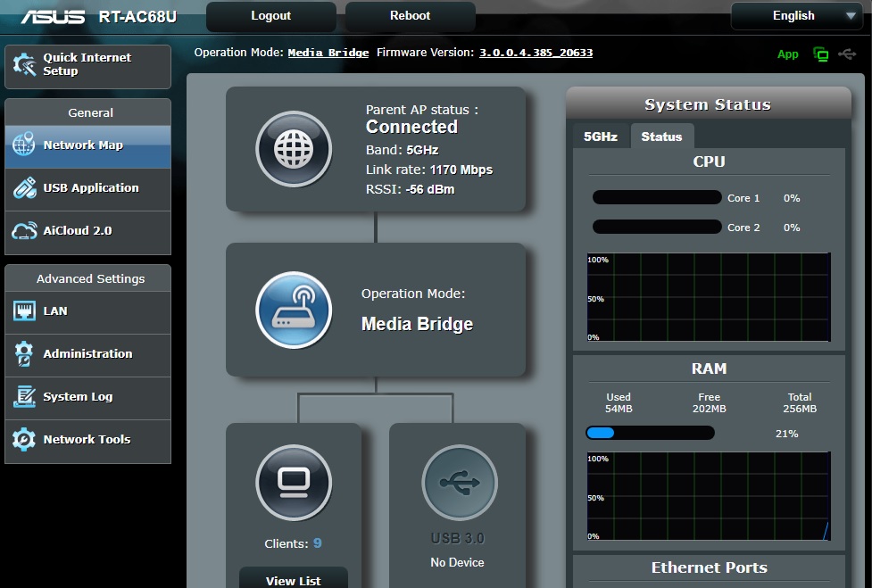The width and height of the screenshot is (872, 588).
Task: Click the RAM usage progress bar
Action: (x=650, y=433)
